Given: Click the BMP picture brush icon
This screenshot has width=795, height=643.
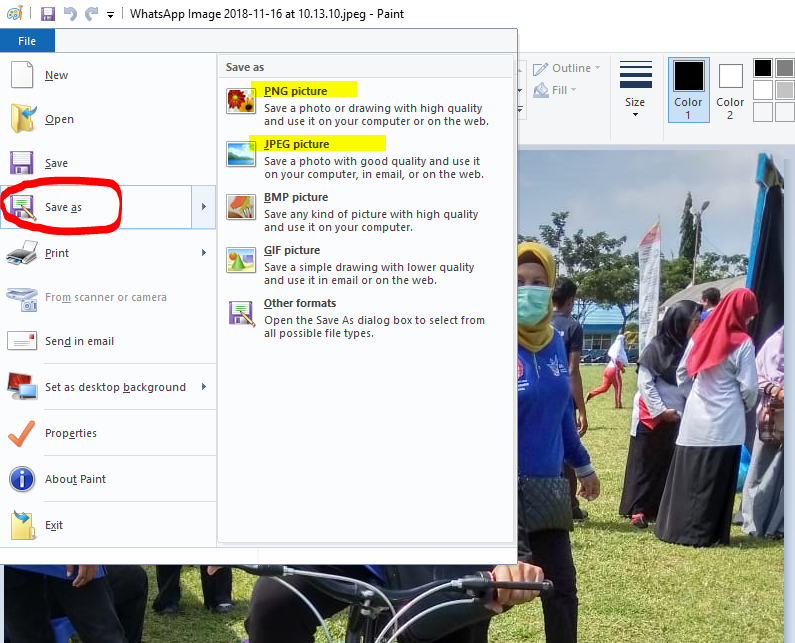Looking at the screenshot, I should coord(241,207).
